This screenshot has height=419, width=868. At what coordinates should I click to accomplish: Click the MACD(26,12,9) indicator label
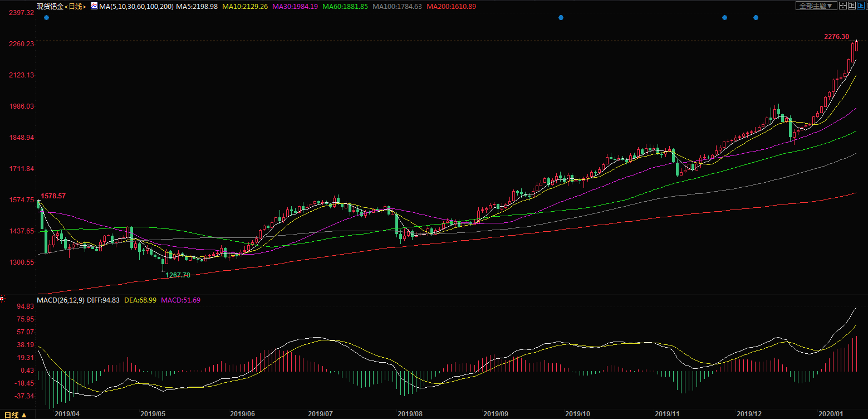pyautogui.click(x=61, y=300)
